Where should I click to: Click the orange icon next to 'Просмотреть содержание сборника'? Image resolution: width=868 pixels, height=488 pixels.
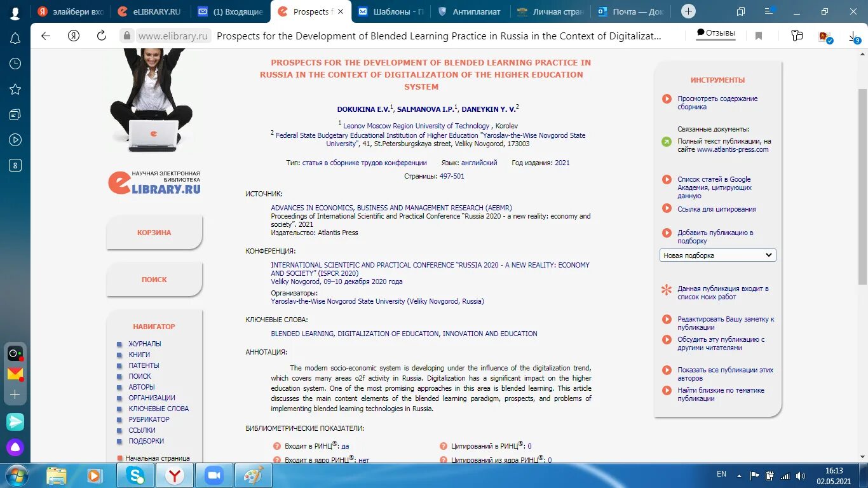667,98
